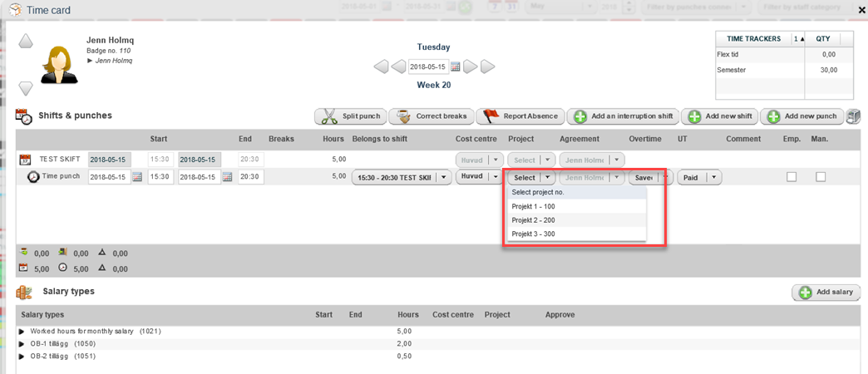Click Split punch button
The height and width of the screenshot is (374, 868).
[x=350, y=116]
